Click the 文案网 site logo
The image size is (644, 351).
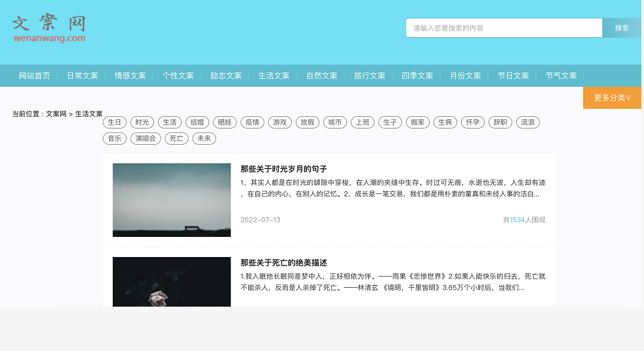tap(49, 29)
